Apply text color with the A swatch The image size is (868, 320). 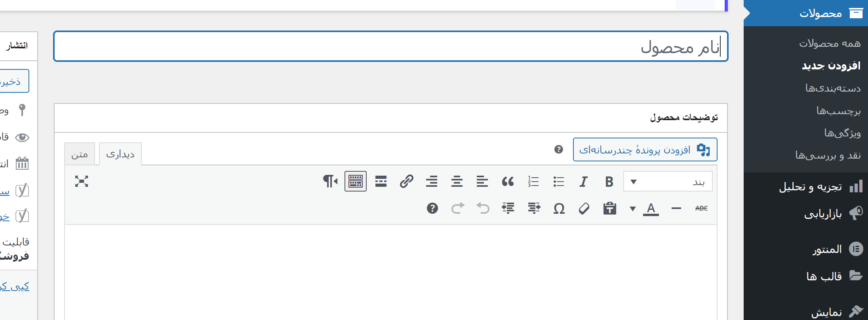tap(651, 208)
